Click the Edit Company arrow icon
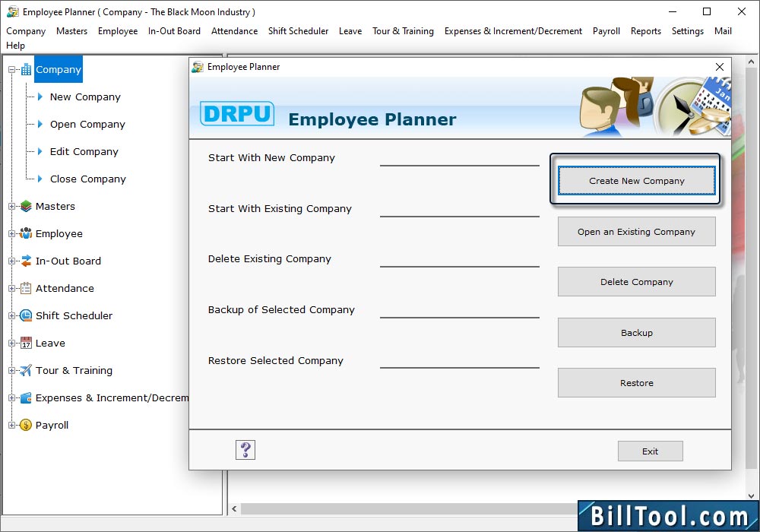 40,152
